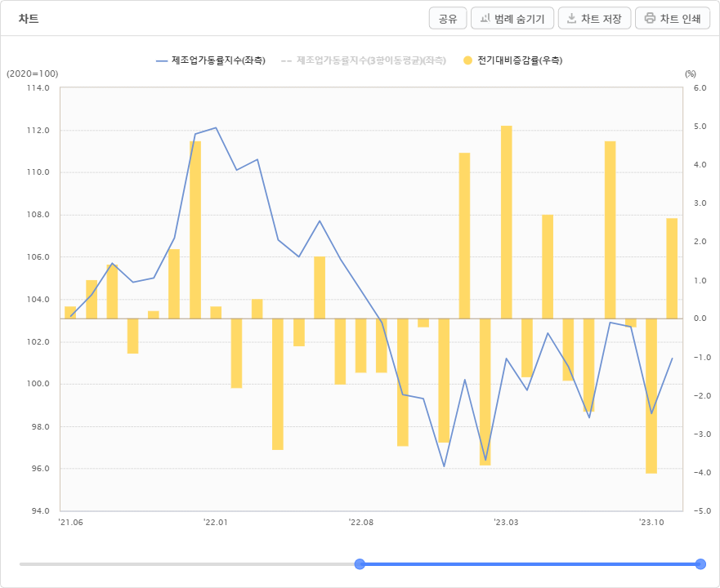This screenshot has width=720, height=588.
Task: Click the '22.08 x-axis label
Action: tap(361, 523)
